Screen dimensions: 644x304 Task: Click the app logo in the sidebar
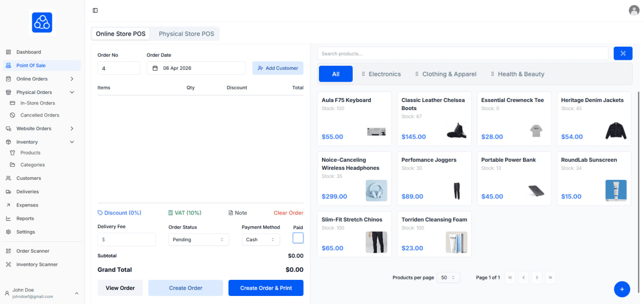(x=42, y=23)
